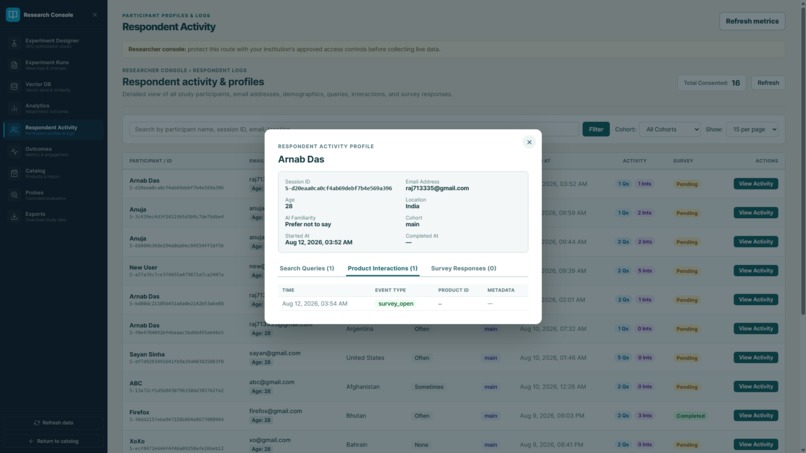
Task: View Activity for Sayan Sinha row
Action: tap(756, 357)
